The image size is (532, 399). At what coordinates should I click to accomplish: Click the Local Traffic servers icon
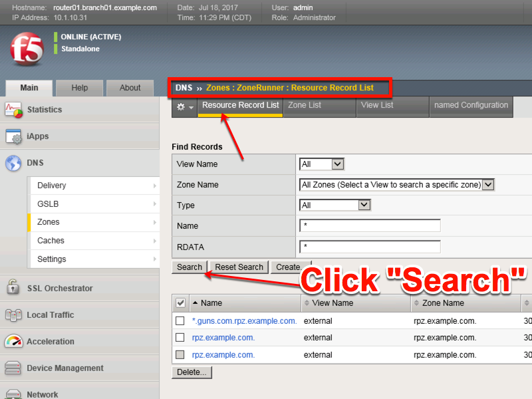tap(13, 315)
